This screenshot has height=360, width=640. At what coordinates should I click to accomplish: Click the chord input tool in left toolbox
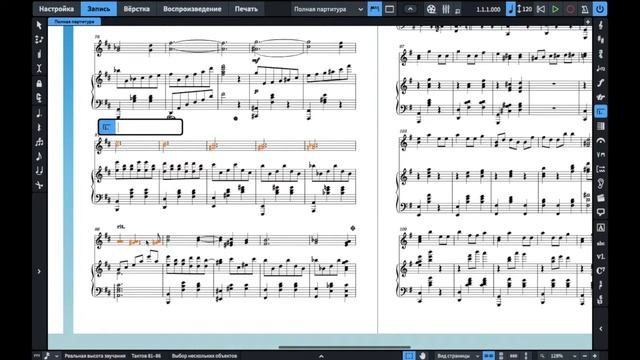coord(39,54)
